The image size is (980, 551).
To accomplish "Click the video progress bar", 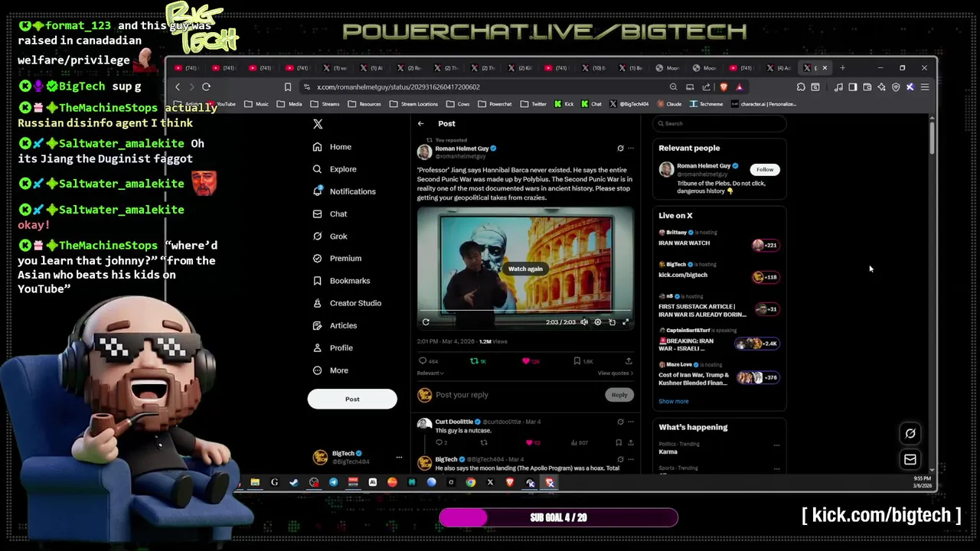I will click(x=525, y=311).
